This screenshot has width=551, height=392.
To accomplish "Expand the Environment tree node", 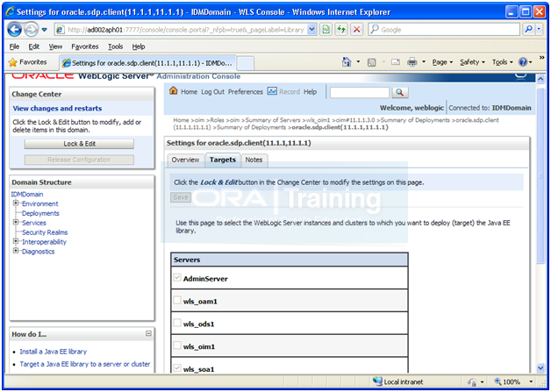I will pyautogui.click(x=16, y=203).
